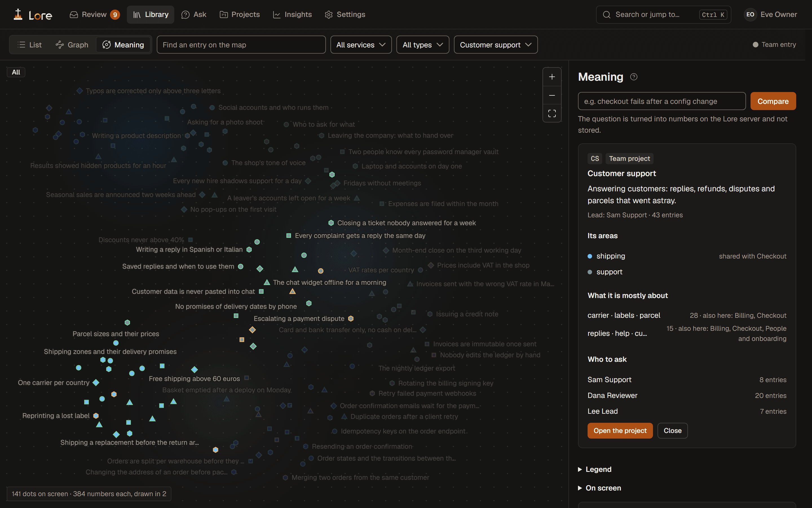Close the Customer support card
The width and height of the screenshot is (812, 508).
[x=672, y=430]
